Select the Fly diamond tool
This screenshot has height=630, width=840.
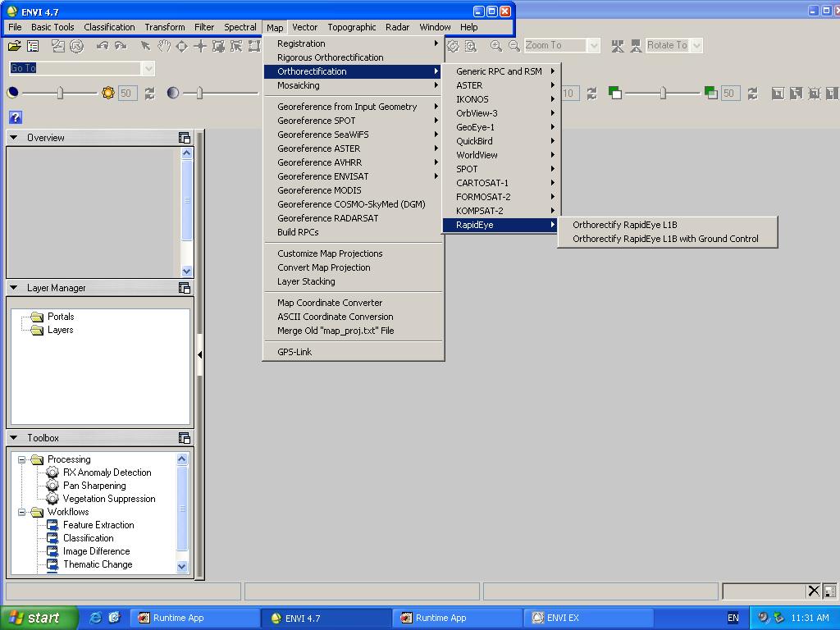(182, 47)
